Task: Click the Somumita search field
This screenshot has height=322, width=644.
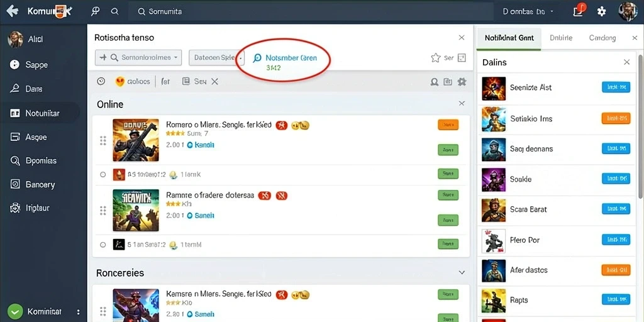Action: [x=311, y=11]
